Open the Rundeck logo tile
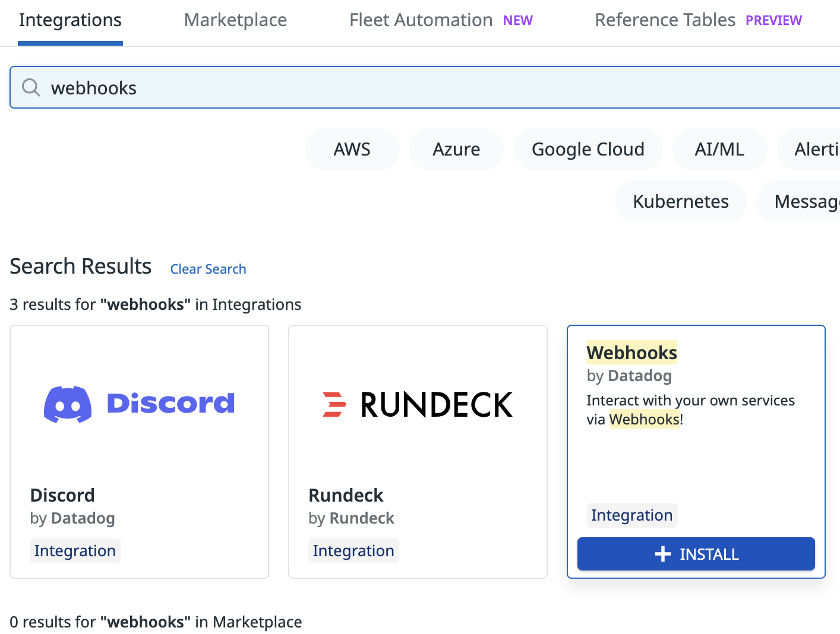Viewport: 840px width, 634px height. click(x=418, y=404)
